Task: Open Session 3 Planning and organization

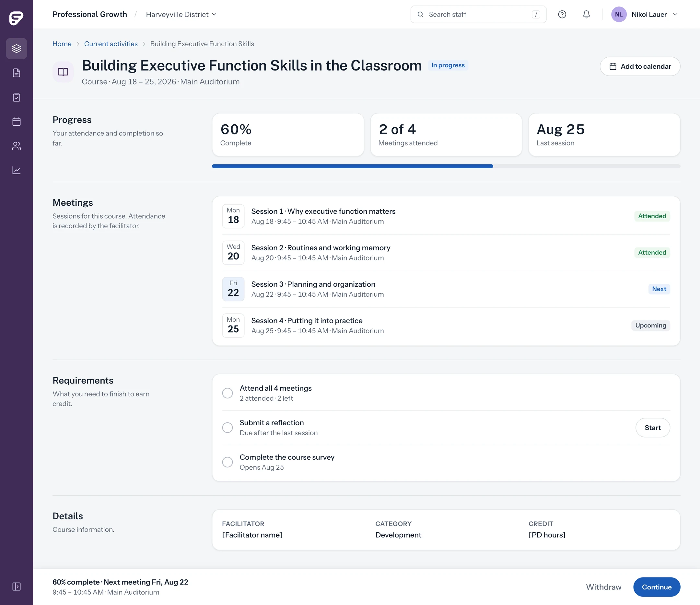Action: [x=446, y=289]
